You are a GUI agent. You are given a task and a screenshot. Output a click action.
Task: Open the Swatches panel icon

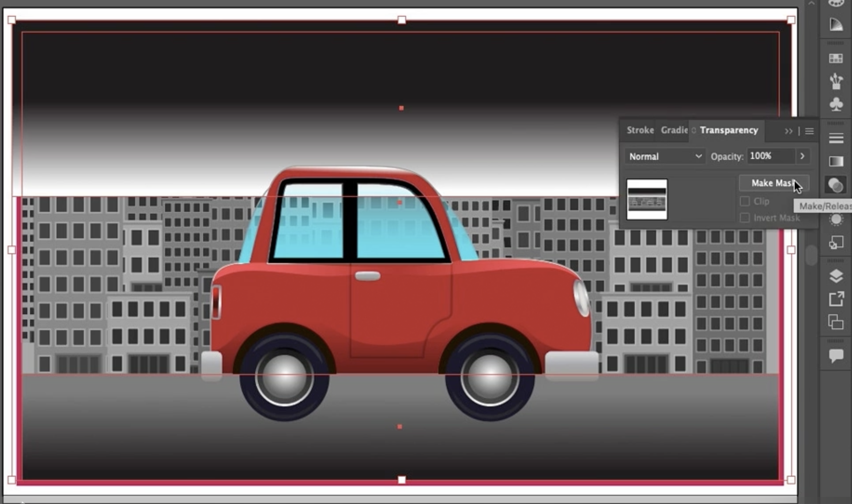tap(836, 58)
